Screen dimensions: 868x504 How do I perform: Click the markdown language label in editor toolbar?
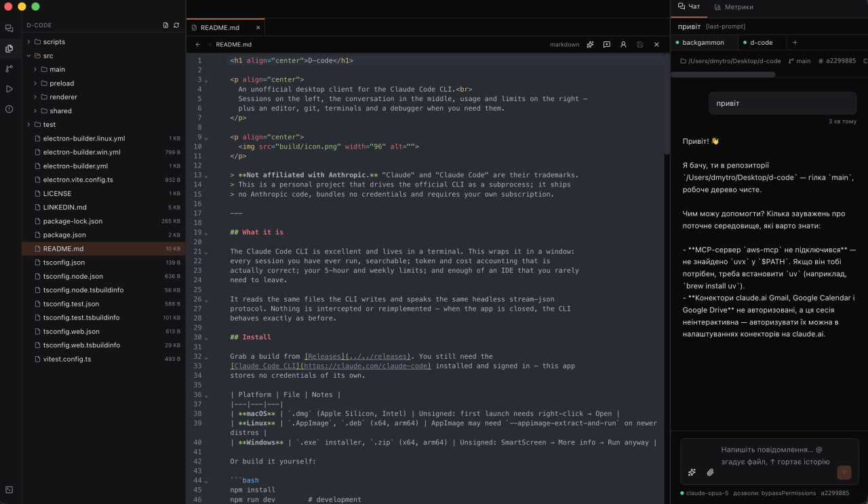click(564, 45)
